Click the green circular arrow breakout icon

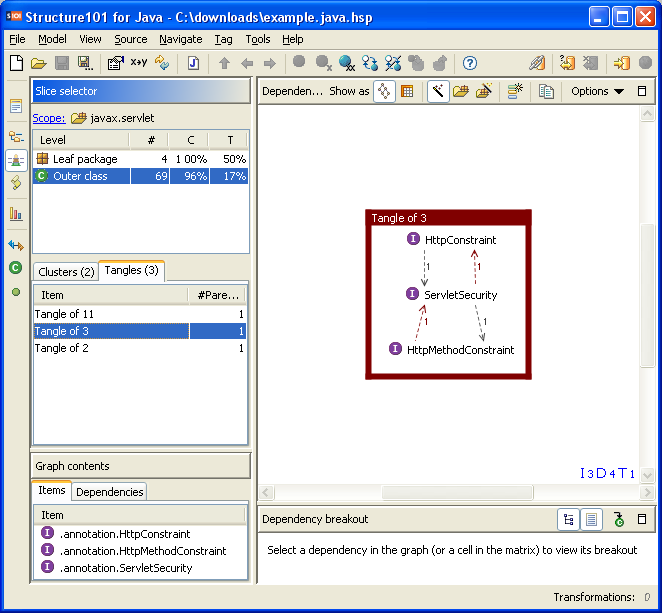[619, 519]
